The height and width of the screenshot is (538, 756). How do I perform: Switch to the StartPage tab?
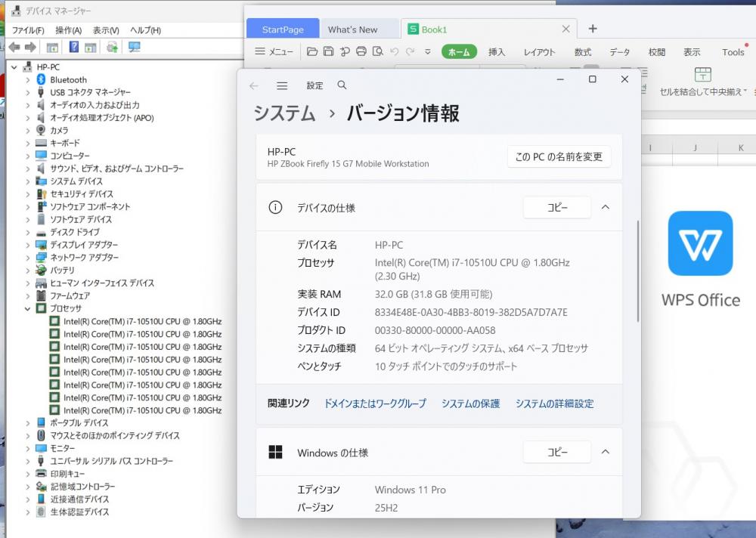coord(283,29)
